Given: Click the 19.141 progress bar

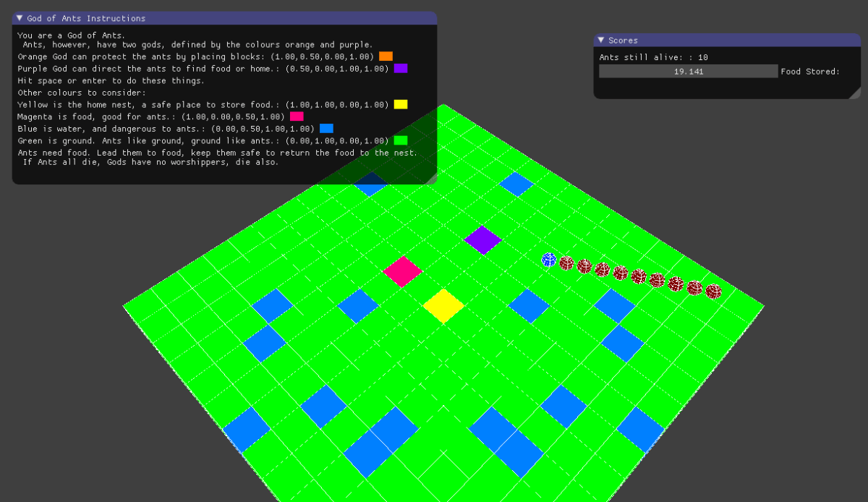Looking at the screenshot, I should pyautogui.click(x=688, y=71).
